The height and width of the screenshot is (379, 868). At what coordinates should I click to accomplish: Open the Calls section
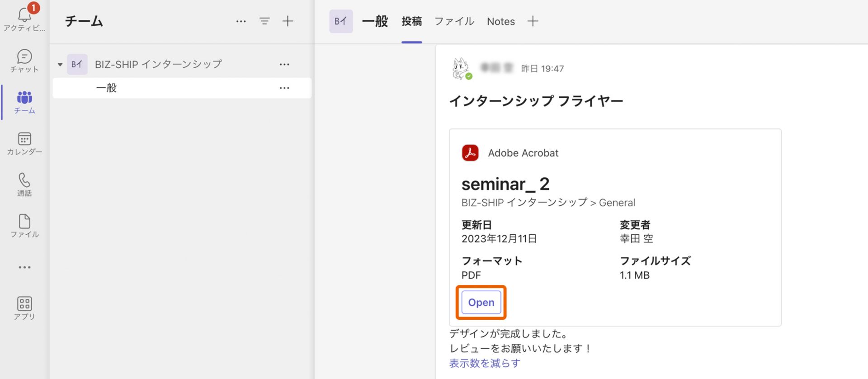coord(24,184)
